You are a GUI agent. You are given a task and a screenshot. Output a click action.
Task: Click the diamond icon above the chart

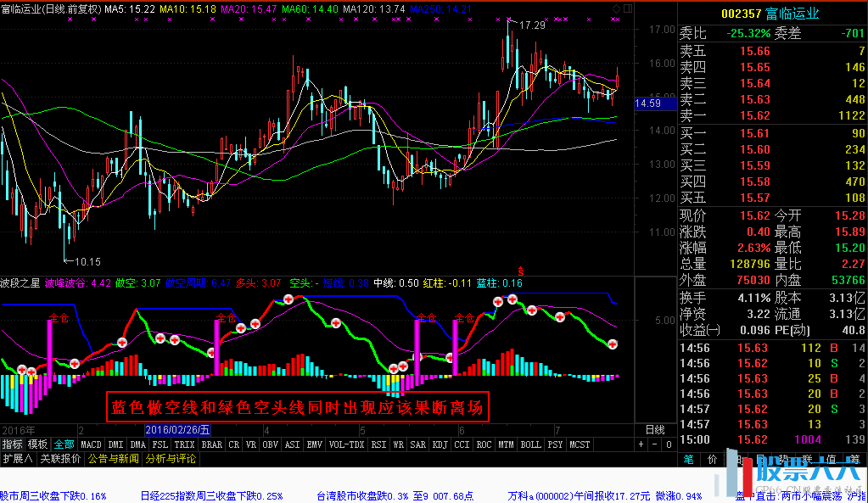(614, 8)
